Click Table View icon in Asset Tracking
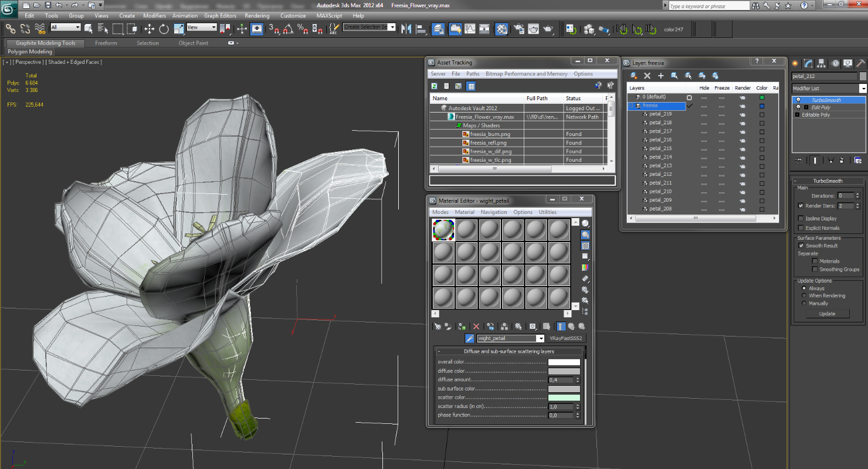 [x=470, y=86]
